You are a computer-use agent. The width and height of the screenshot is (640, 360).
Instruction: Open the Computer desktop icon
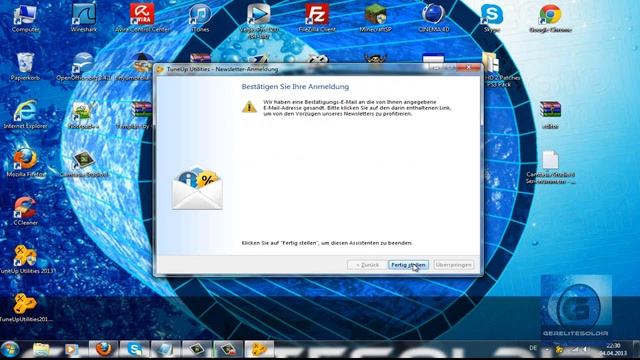pos(25,18)
